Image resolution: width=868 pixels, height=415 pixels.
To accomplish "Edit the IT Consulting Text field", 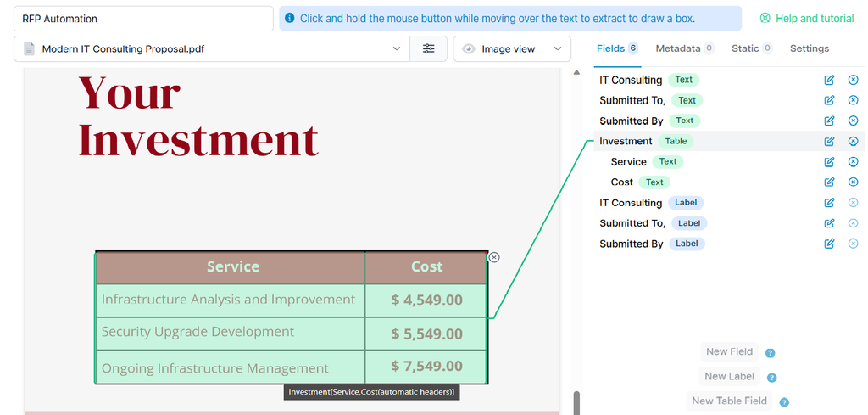I will coord(829,81).
